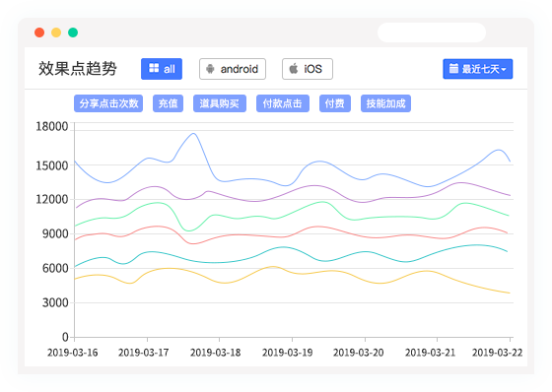
Task: Click the 6000 y-axis label
Action: [x=55, y=268]
